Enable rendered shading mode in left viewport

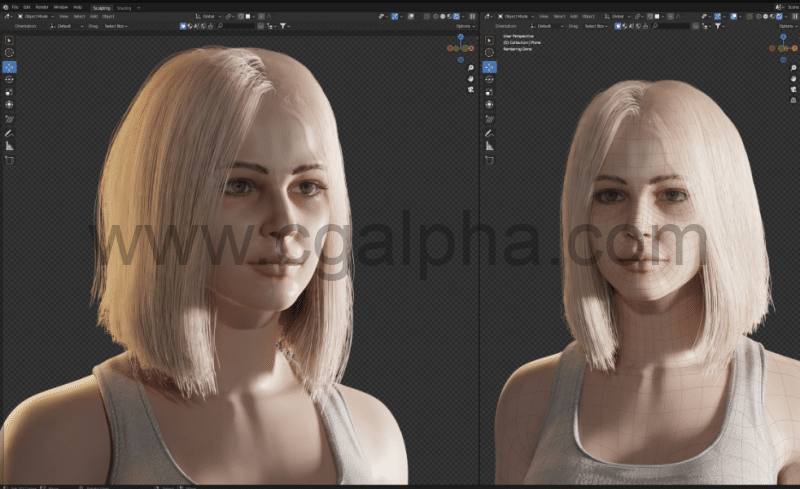pos(456,16)
